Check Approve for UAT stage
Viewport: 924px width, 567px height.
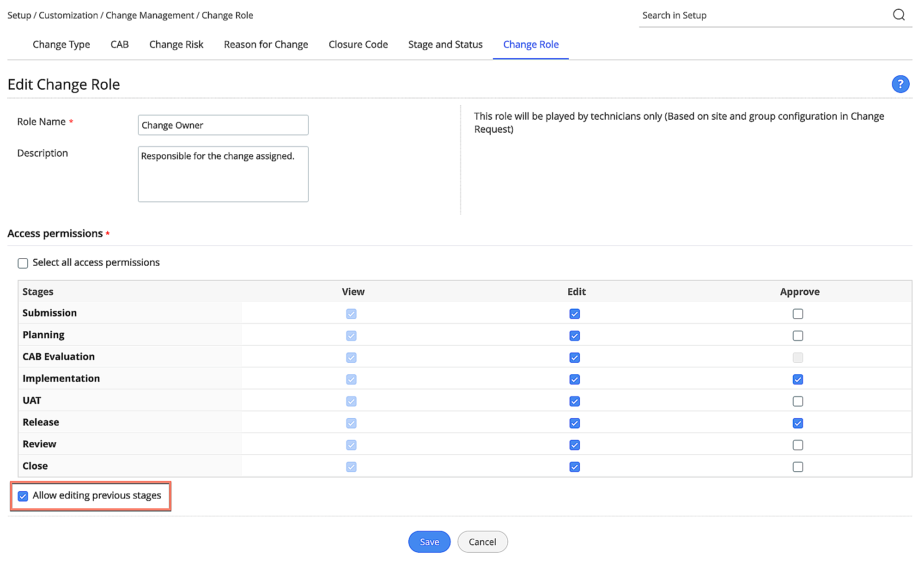[x=797, y=401]
